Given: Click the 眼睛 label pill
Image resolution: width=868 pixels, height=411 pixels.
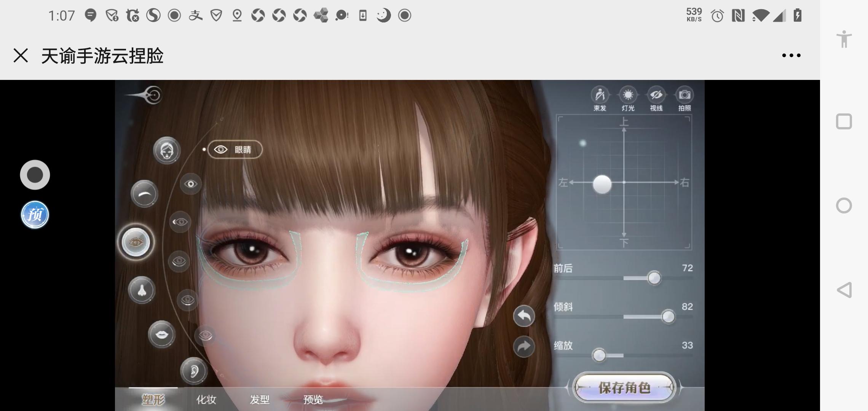Looking at the screenshot, I should point(235,150).
